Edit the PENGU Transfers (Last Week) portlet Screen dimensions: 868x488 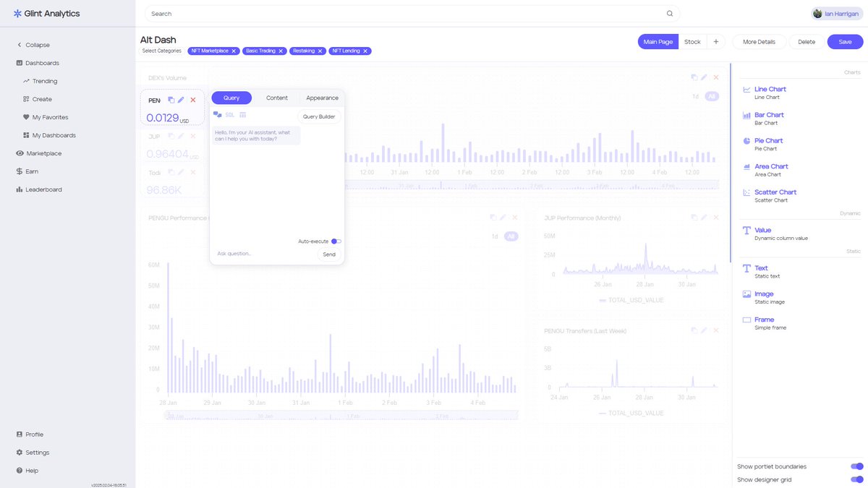[705, 330]
